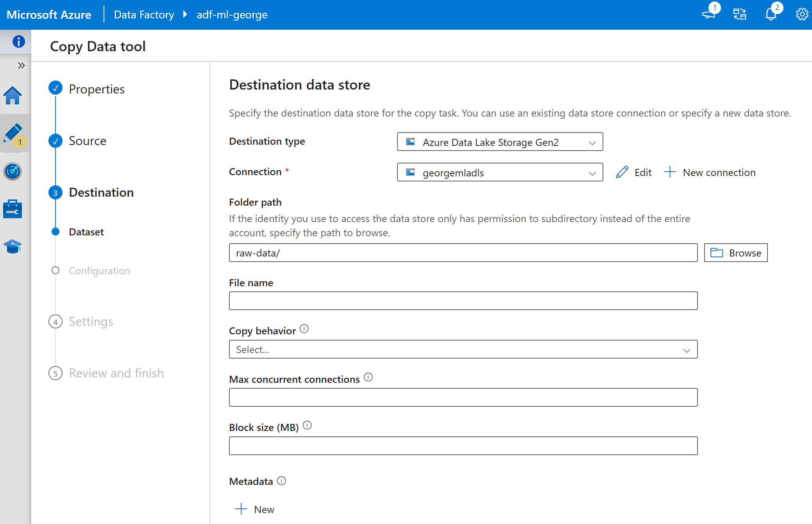This screenshot has height=524, width=812.
Task: Expand the left sidebar with chevrons
Action: 21,65
